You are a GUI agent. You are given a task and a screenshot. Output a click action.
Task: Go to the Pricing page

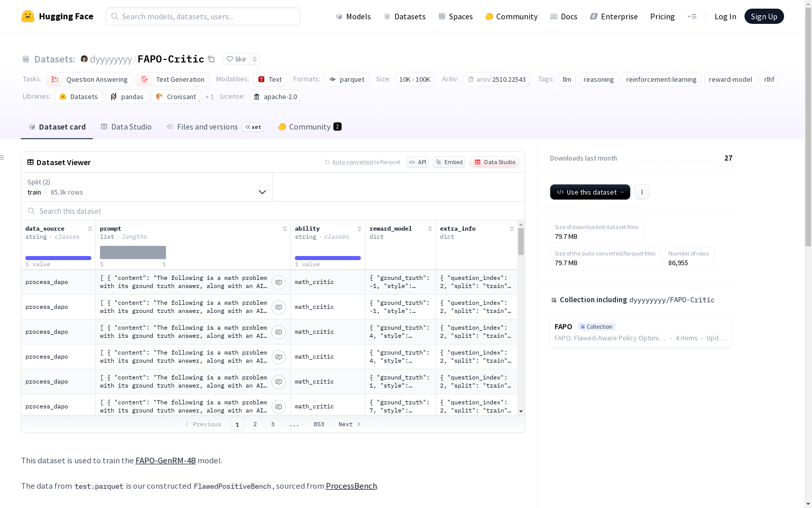click(662, 16)
